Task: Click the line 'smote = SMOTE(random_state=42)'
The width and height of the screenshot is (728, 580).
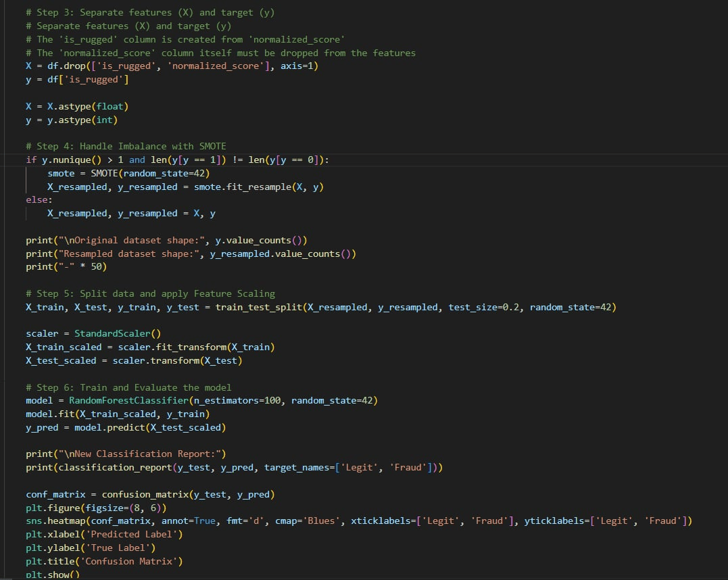Action: coord(128,173)
